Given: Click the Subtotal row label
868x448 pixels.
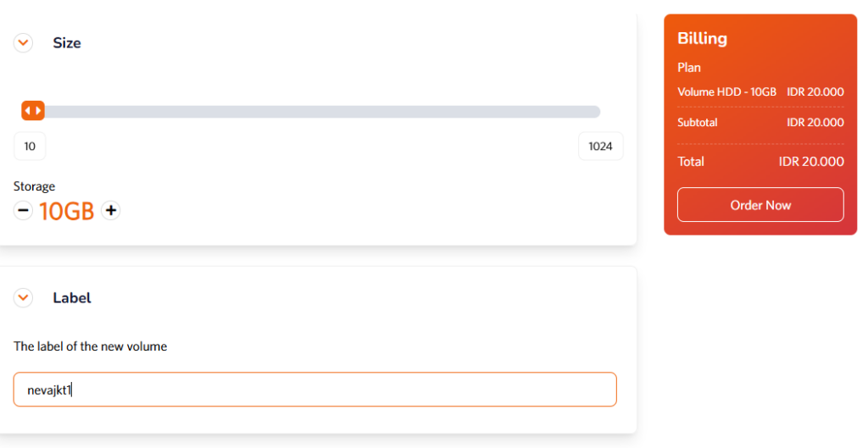Looking at the screenshot, I should (x=698, y=123).
